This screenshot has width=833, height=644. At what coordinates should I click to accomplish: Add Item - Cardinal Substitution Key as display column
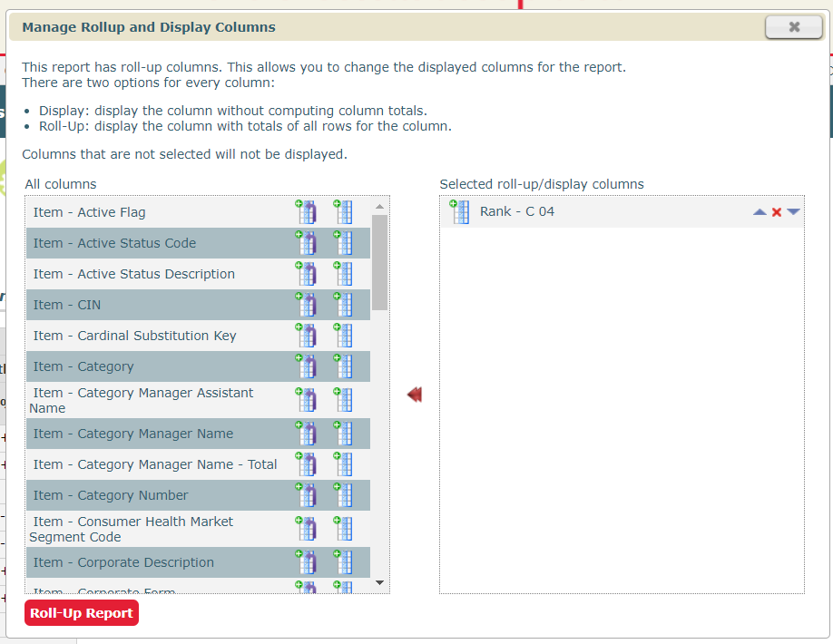click(342, 336)
